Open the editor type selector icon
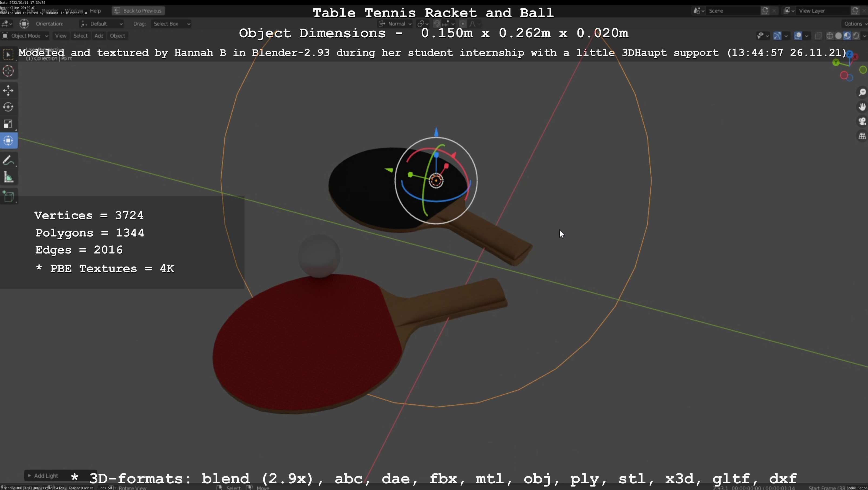The image size is (868, 490). 7,23
